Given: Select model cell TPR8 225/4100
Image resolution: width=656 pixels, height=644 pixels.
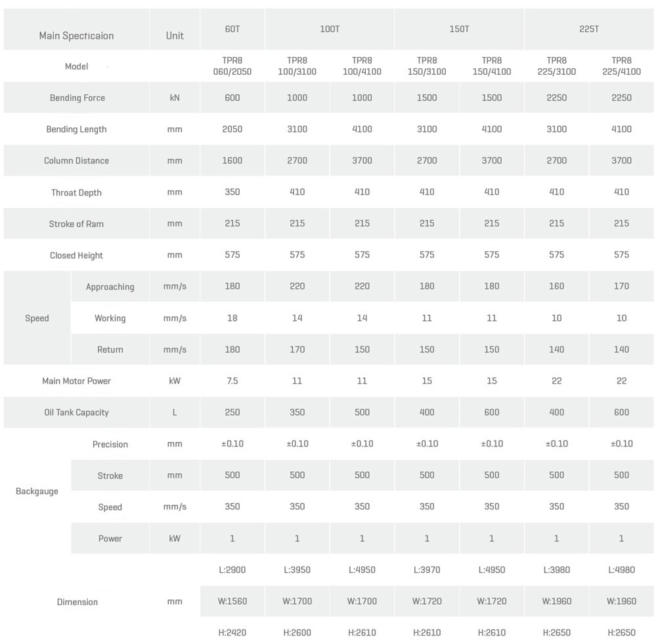Looking at the screenshot, I should point(621,66).
